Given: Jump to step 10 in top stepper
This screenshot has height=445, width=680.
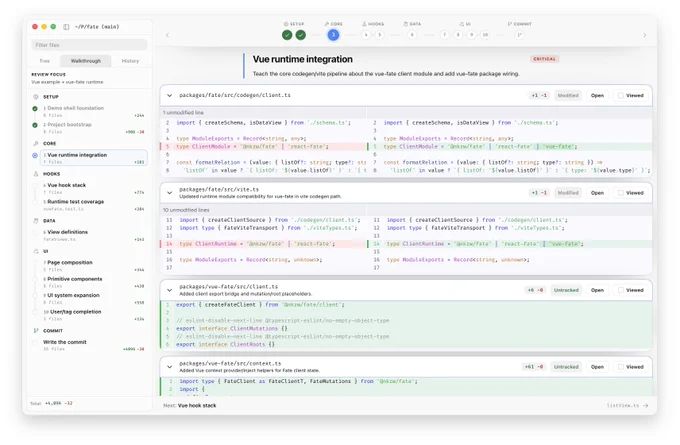Looking at the screenshot, I should coord(485,35).
